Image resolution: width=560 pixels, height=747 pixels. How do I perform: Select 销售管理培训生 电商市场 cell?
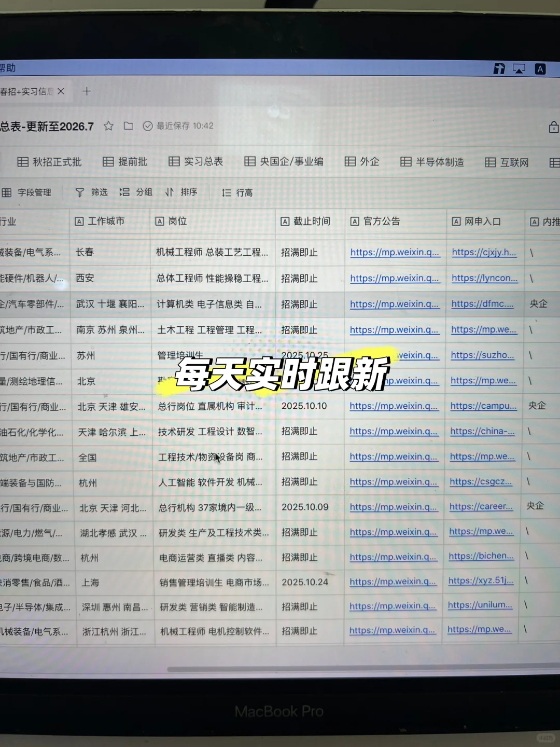[215, 583]
